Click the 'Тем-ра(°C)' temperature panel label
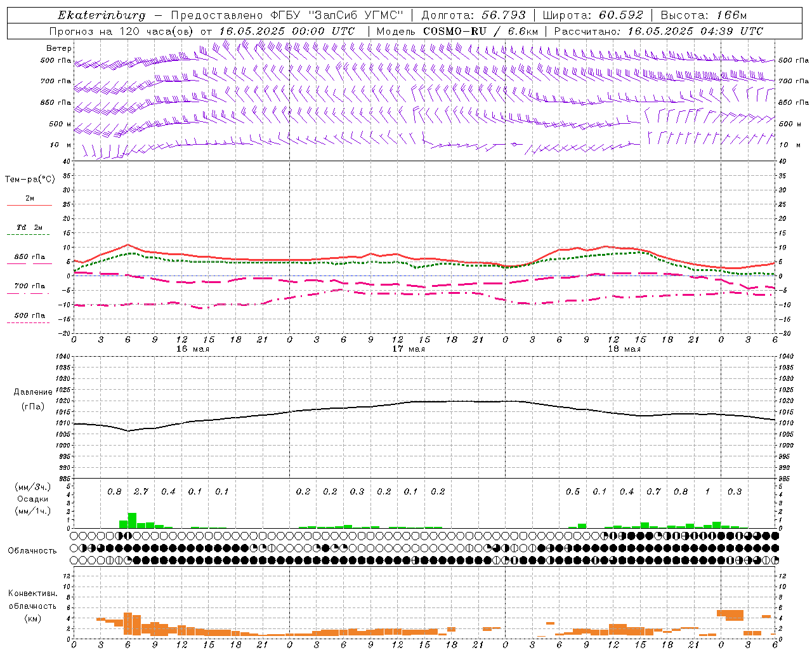This screenshot has width=812, height=650. 30,180
